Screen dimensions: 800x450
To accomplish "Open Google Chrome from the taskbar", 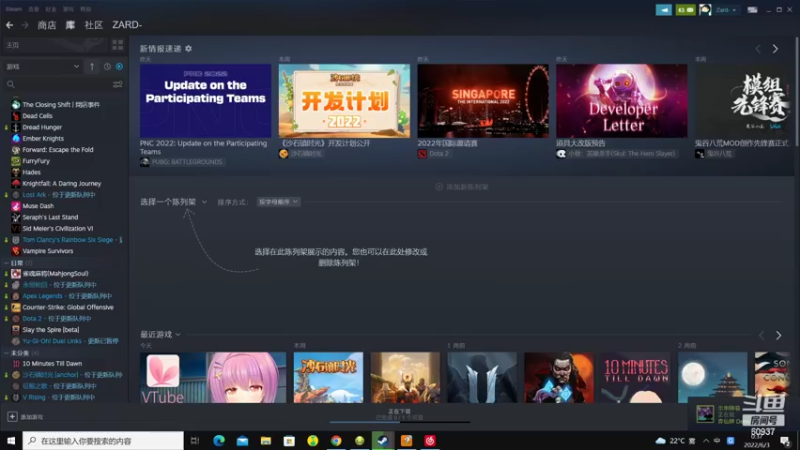I will tap(336, 440).
